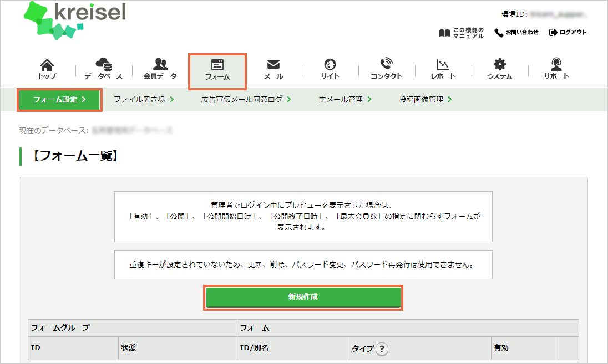Click the 会員データ menu label
Viewport: 608px width, 364px height.
160,76
